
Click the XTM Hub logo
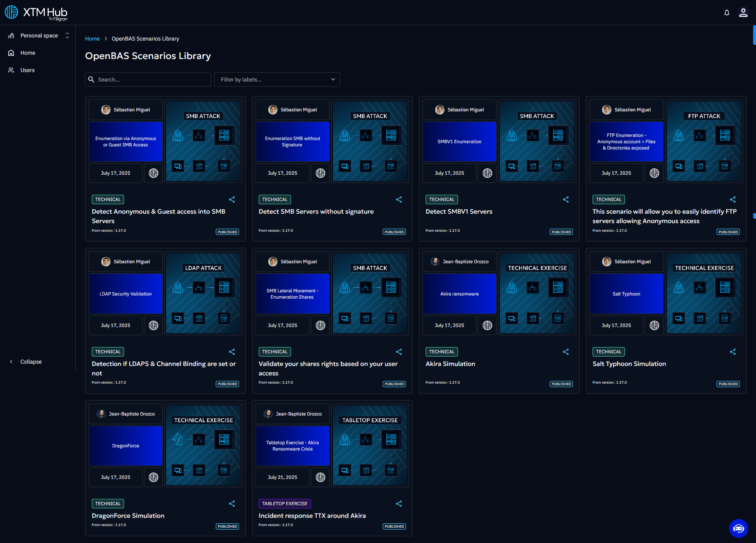tap(36, 13)
